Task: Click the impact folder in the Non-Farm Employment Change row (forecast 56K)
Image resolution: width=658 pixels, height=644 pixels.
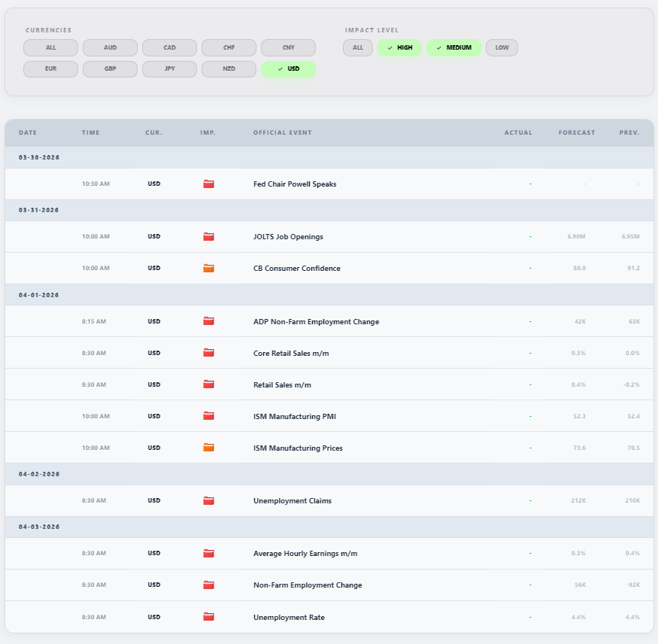Action: tap(208, 585)
